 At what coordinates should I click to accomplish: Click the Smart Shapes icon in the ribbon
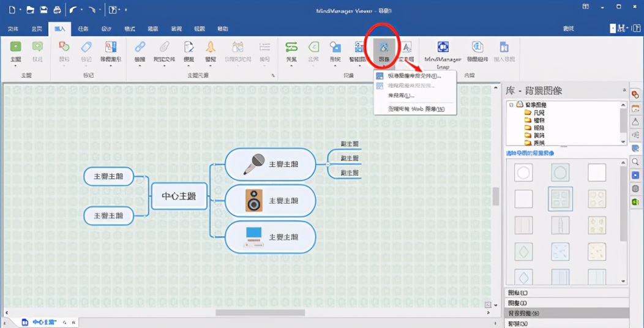click(360, 47)
